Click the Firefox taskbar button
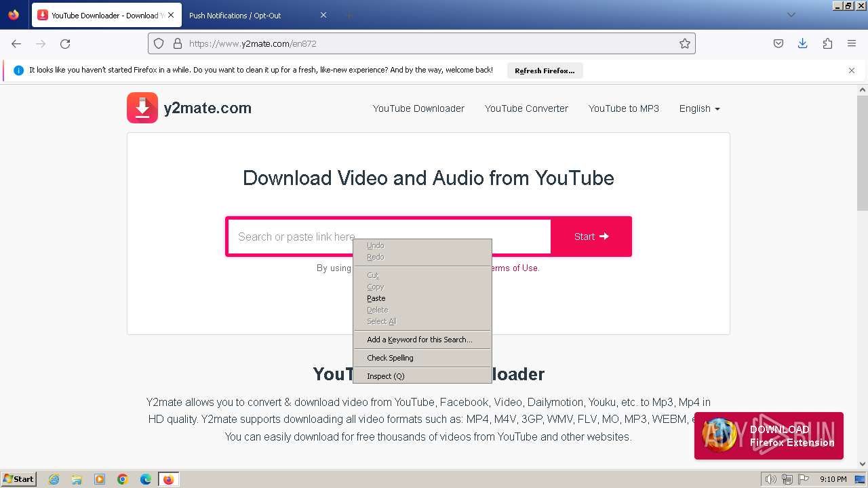 coord(168,479)
